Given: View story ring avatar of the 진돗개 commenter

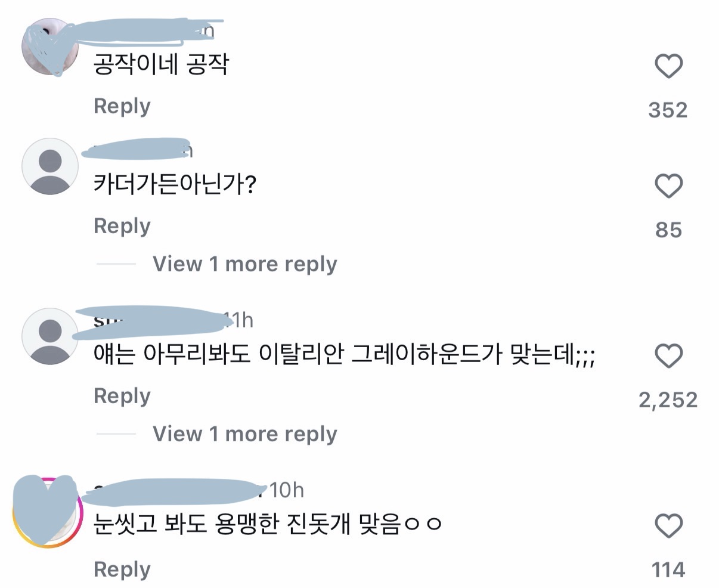Looking at the screenshot, I should pos(48,512).
